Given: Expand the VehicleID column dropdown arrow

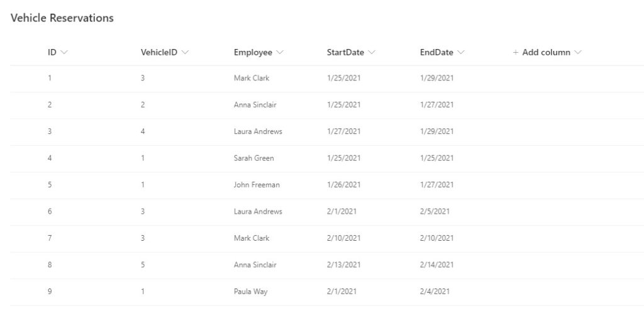Looking at the screenshot, I should (x=185, y=53).
